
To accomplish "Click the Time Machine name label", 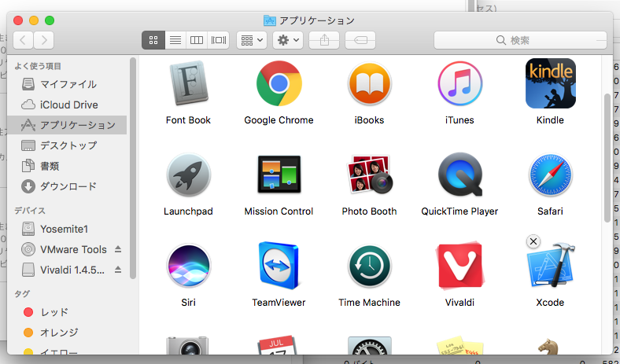I will [369, 303].
